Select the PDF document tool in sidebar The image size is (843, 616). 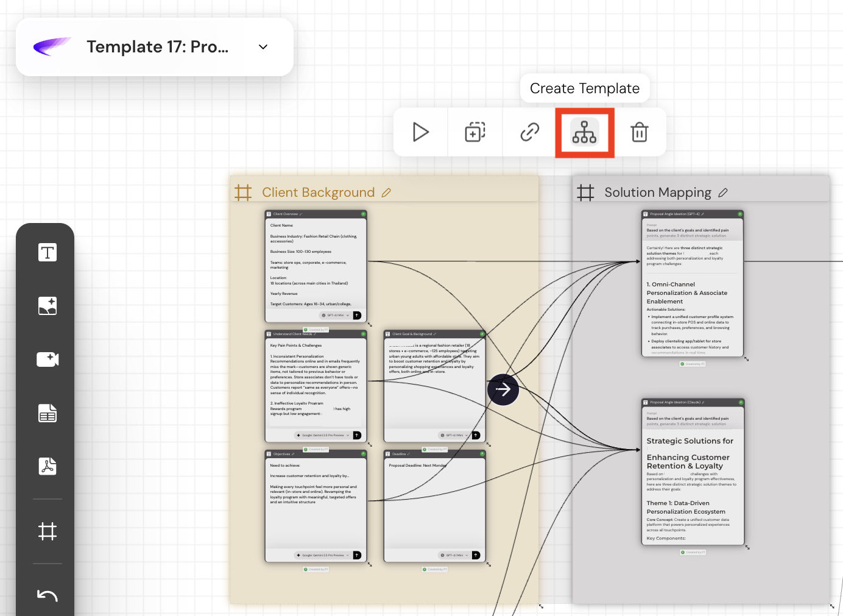48,466
